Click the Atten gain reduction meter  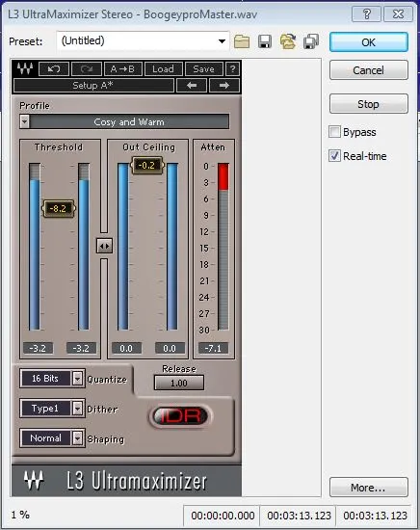pyautogui.click(x=223, y=247)
